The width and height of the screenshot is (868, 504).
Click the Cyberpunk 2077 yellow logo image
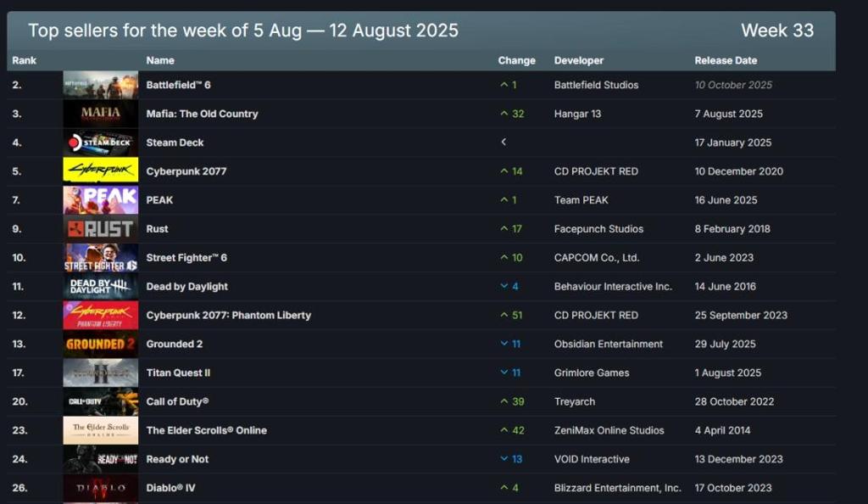tap(100, 171)
